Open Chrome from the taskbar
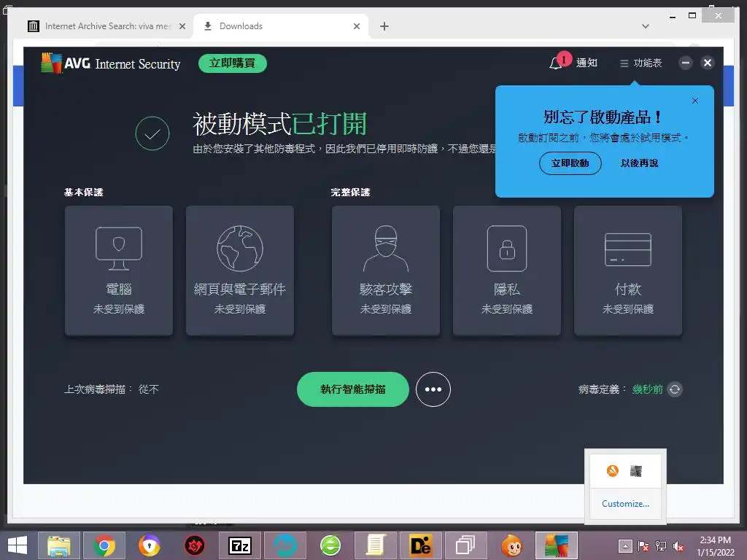Screen dimensions: 747x560 click(x=104, y=545)
